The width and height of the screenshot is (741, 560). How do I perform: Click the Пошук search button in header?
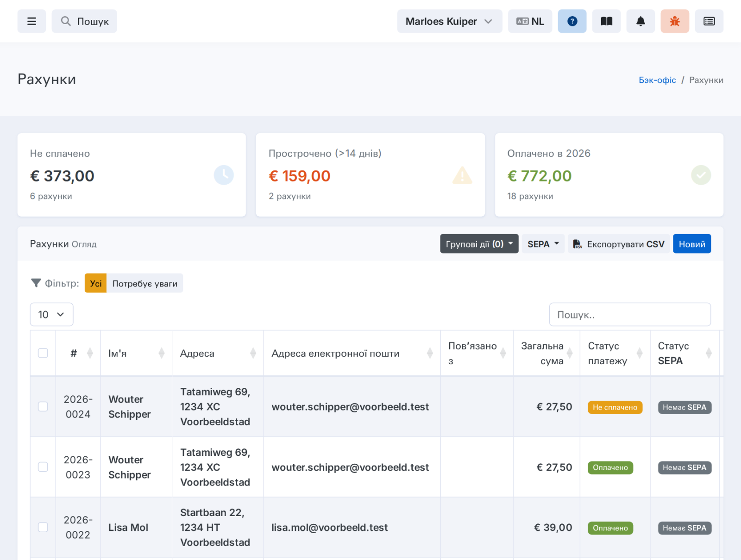click(84, 21)
